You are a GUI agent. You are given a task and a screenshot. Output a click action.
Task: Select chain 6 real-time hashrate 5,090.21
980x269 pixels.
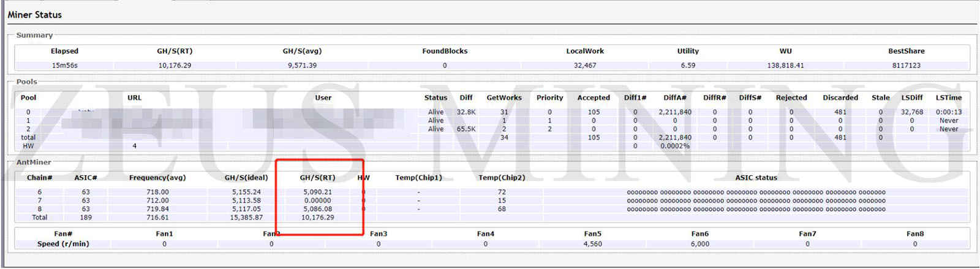[318, 192]
